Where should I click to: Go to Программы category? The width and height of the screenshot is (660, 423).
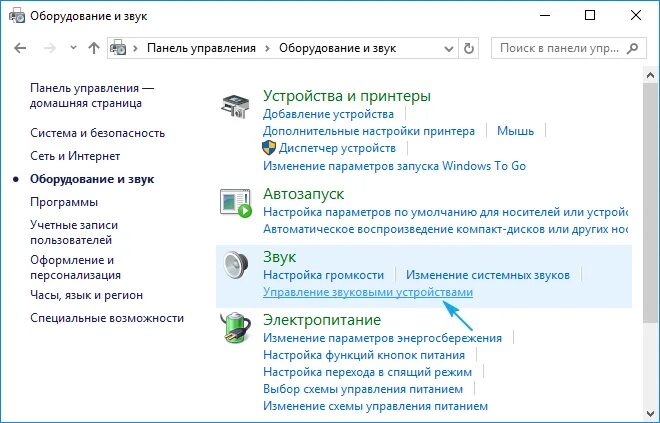coord(64,202)
